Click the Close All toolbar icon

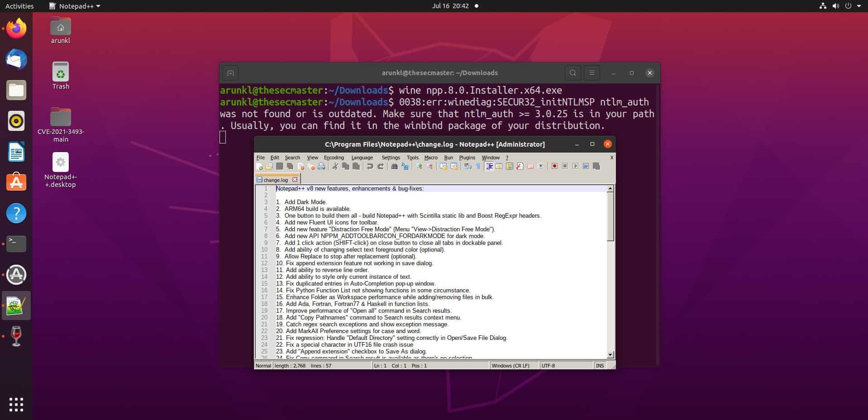click(x=311, y=167)
